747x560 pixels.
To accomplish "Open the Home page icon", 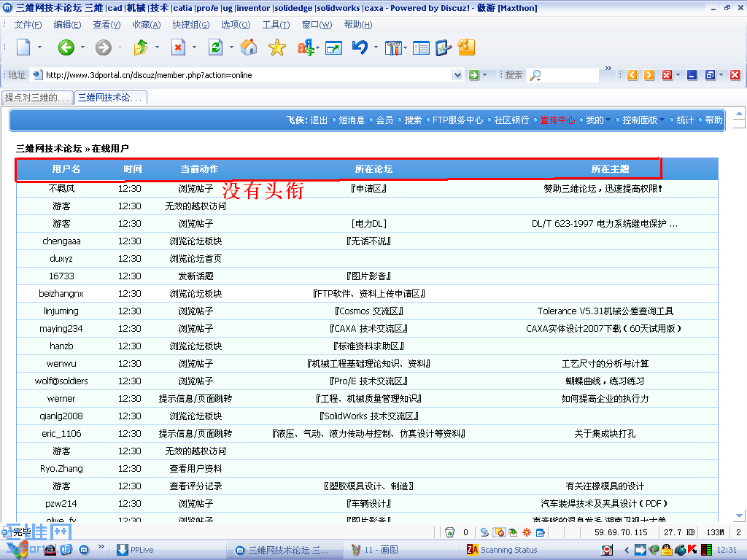I will point(249,47).
